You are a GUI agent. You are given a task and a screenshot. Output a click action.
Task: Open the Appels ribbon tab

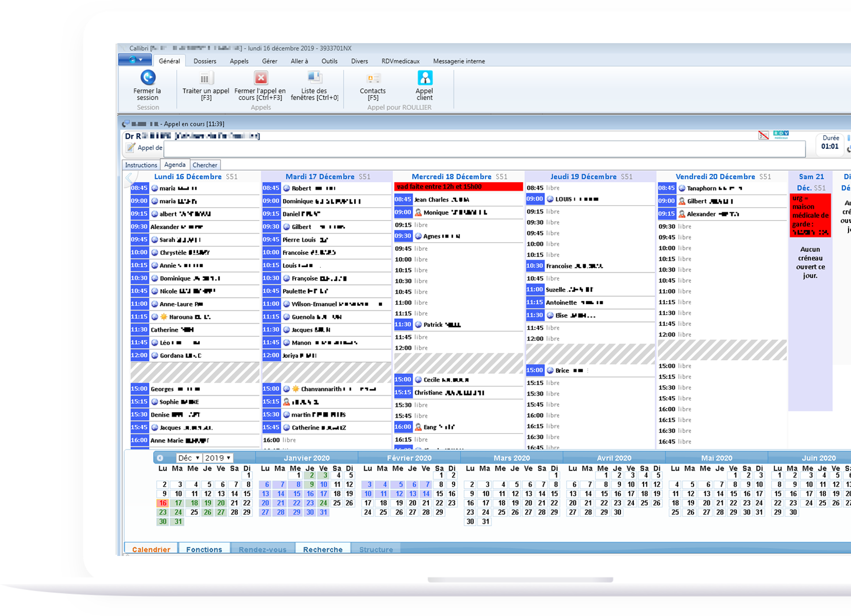coord(239,61)
